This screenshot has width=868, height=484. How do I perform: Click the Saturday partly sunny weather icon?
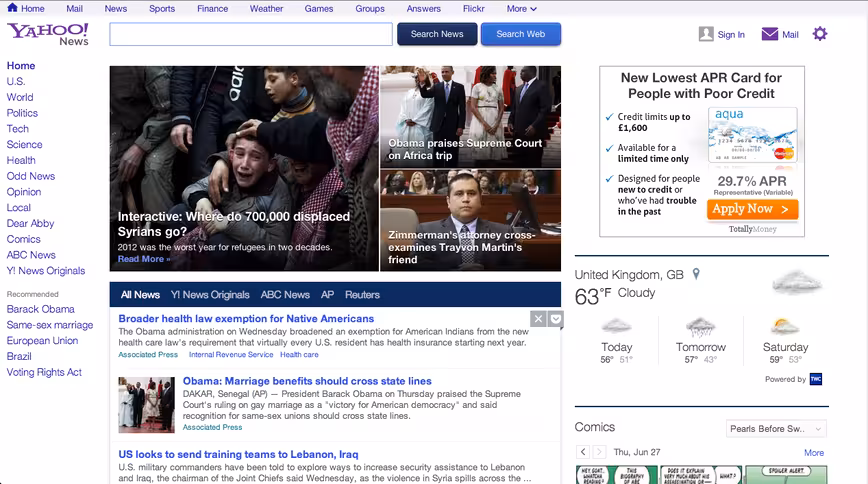784,326
